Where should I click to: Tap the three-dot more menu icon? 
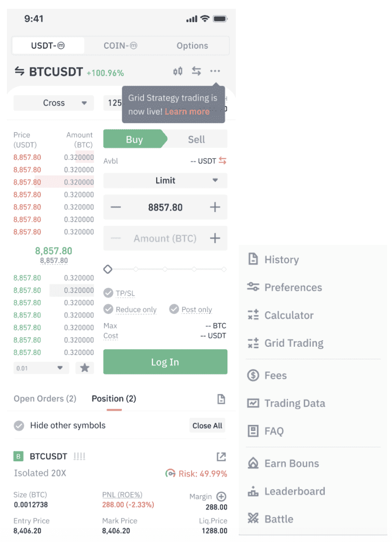pyautogui.click(x=215, y=71)
